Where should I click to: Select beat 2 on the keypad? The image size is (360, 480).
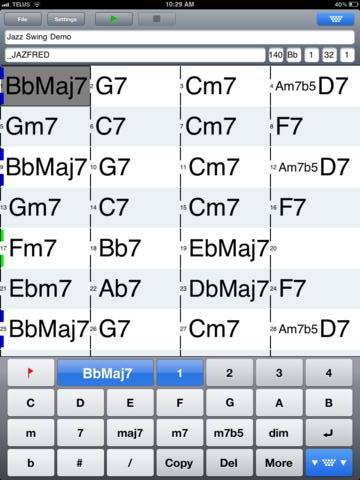229,373
